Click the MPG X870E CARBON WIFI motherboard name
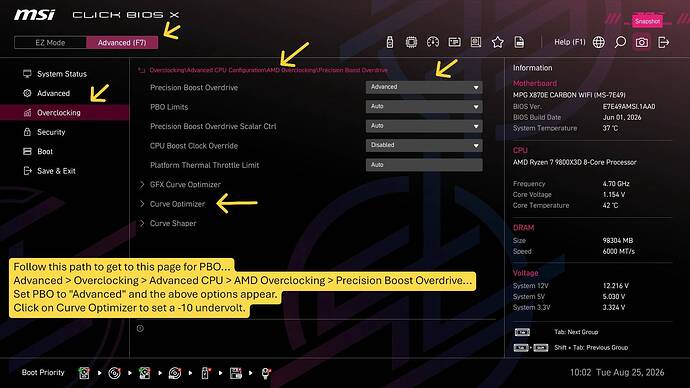Viewport: 690px width, 388px height. (569, 95)
